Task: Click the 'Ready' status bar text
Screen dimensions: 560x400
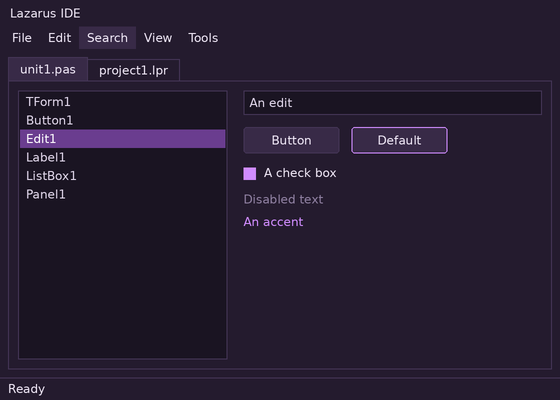Action: tap(26, 389)
